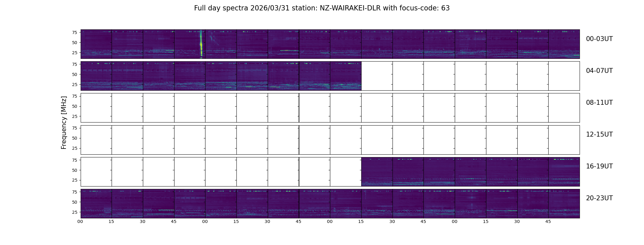Viewport: 644px width, 245px height.
Task: Select the plot title text
Action: [322, 8]
